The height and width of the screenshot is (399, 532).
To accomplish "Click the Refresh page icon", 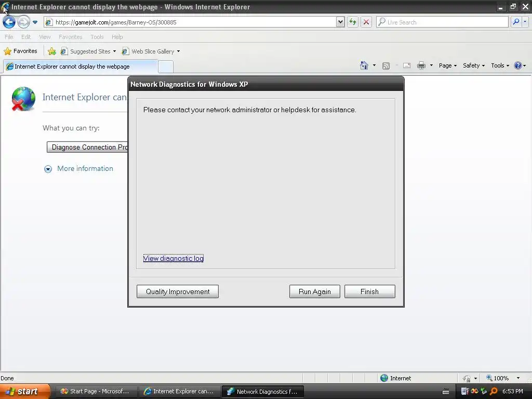I will click(x=353, y=22).
